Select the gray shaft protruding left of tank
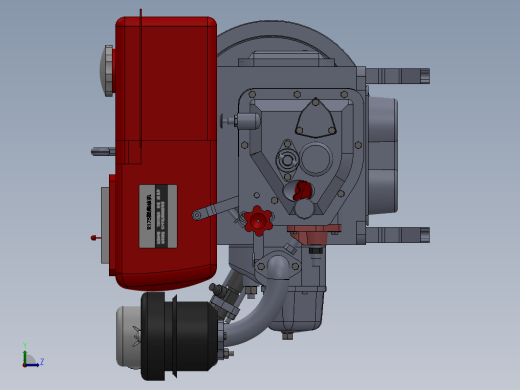 [x=103, y=152]
